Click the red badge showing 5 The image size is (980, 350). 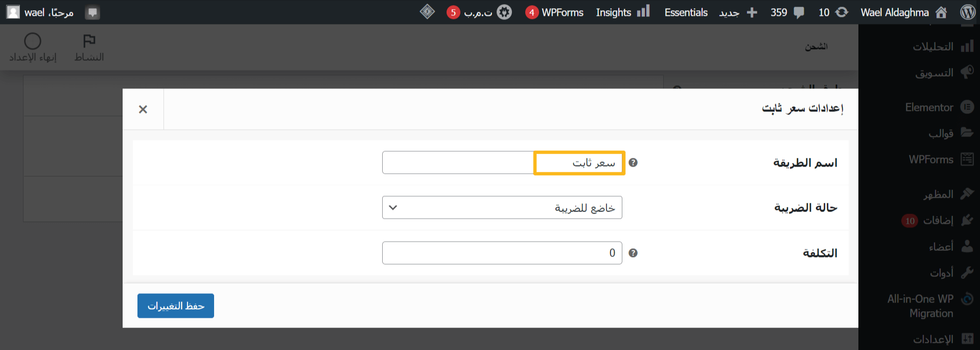coord(453,12)
